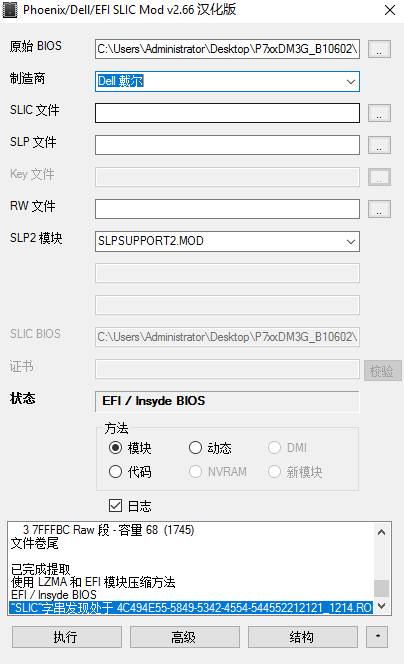Click the log scrollbar down arrow
Screen dimensions: 404x664
tap(382, 606)
